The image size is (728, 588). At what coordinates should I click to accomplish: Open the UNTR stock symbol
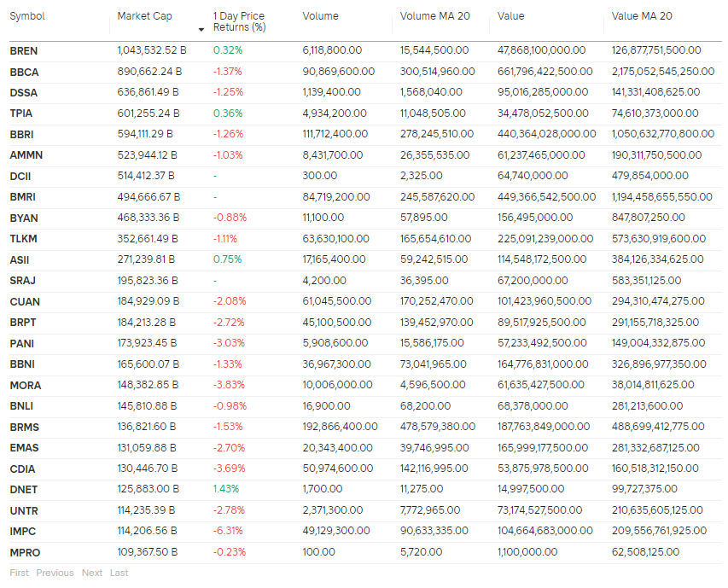24,510
